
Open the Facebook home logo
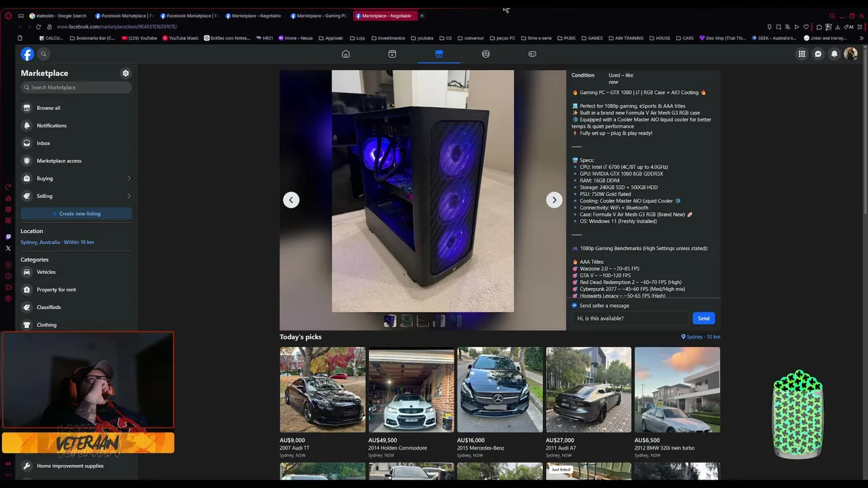pyautogui.click(x=27, y=54)
